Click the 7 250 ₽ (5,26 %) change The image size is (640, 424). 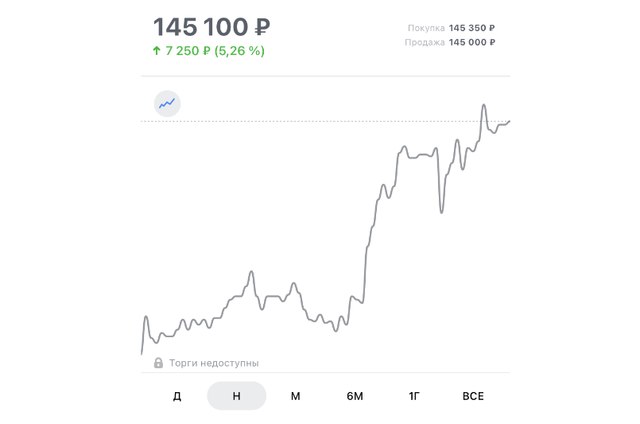[x=215, y=51]
